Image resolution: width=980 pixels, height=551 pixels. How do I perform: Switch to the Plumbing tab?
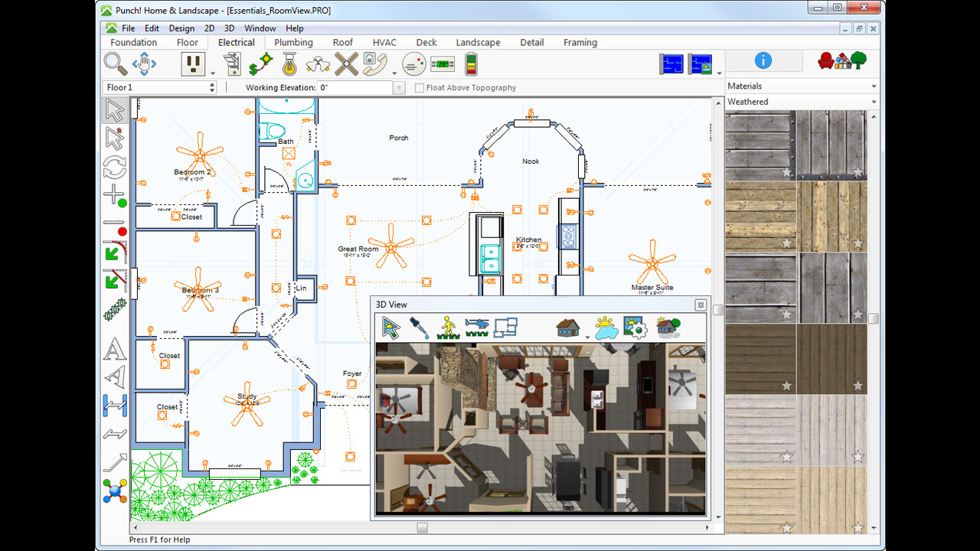click(294, 42)
